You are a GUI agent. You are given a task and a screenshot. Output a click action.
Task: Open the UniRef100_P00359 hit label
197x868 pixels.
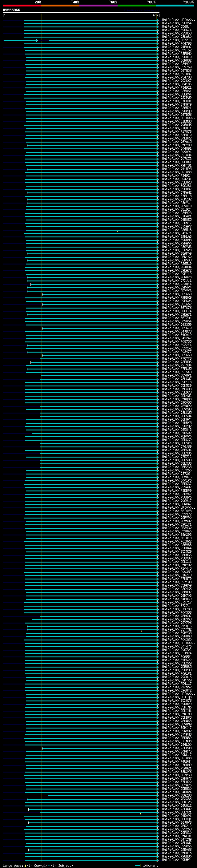[177, 572]
